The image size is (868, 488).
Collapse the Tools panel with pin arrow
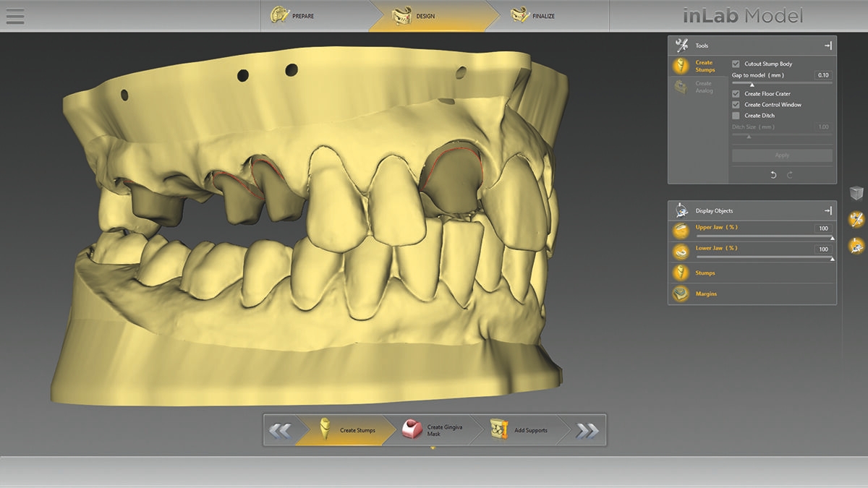tap(827, 46)
